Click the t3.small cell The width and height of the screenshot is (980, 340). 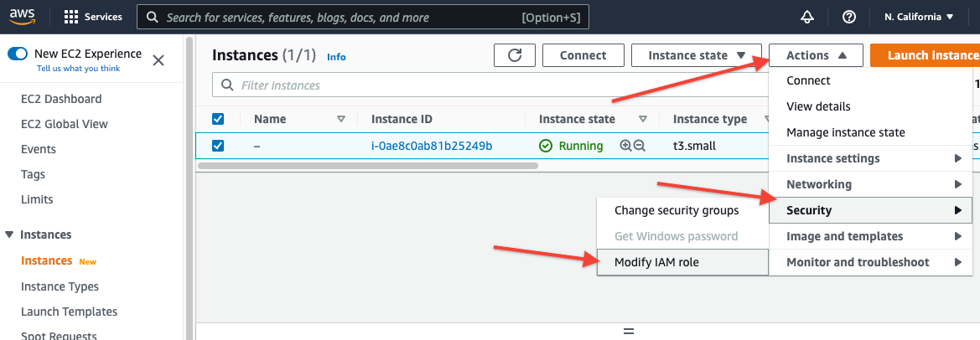[694, 146]
